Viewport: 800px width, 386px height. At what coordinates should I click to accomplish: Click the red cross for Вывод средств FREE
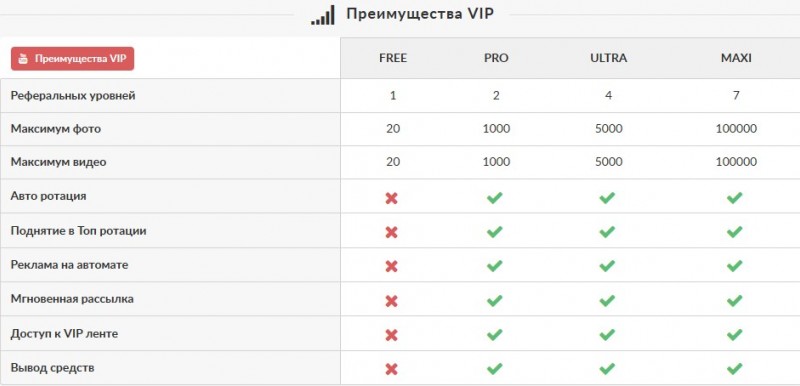391,369
